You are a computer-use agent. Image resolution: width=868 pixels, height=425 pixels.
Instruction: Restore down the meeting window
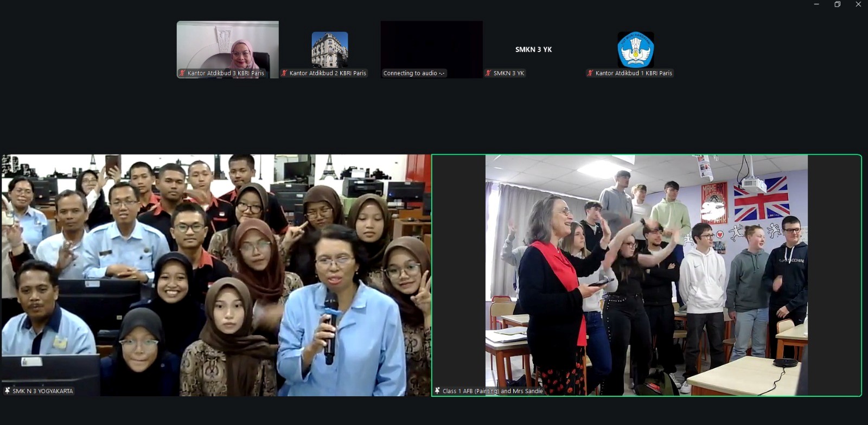pos(838,4)
